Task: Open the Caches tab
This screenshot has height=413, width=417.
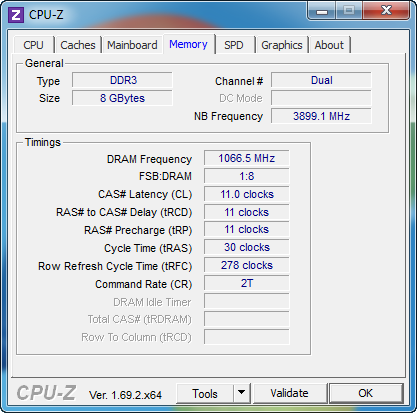Action: [78, 45]
